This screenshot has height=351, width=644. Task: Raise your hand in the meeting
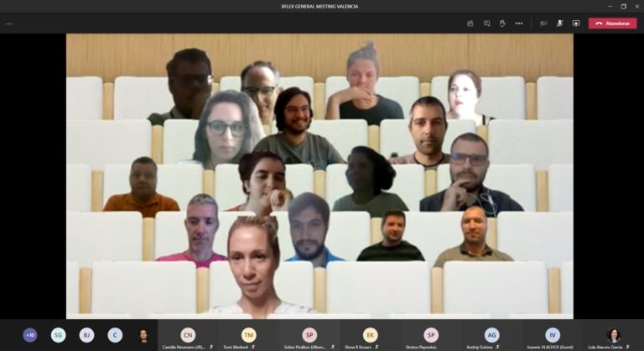tap(502, 24)
